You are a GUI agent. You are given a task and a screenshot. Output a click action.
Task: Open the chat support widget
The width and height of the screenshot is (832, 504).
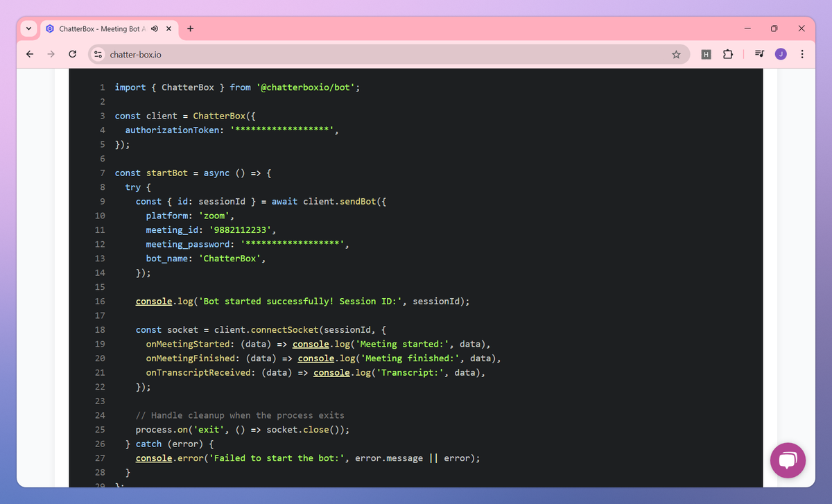(x=788, y=460)
